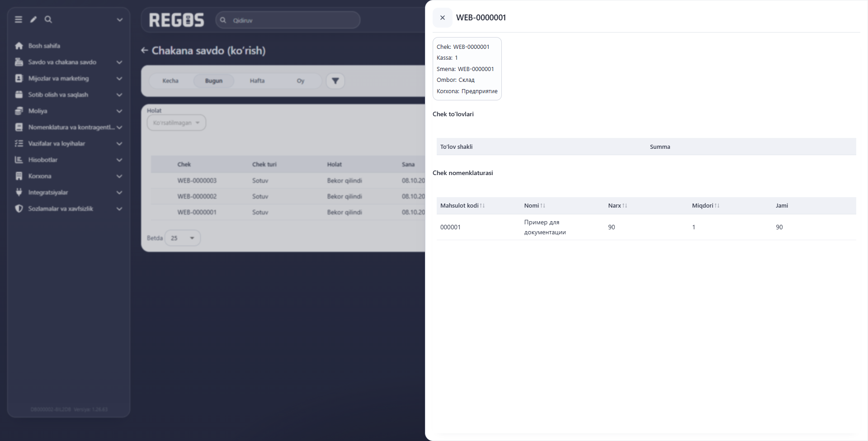Click Integratsiyalar plug icon
This screenshot has height=441, width=868.
coord(19,192)
